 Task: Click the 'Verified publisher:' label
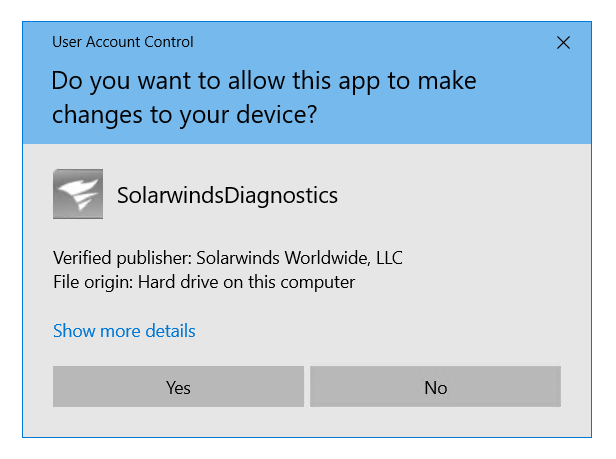tap(122, 258)
